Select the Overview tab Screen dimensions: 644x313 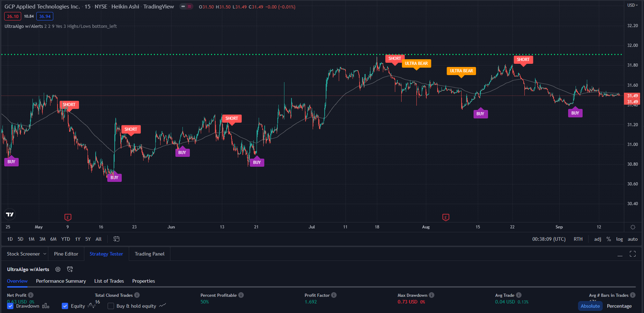(17, 281)
